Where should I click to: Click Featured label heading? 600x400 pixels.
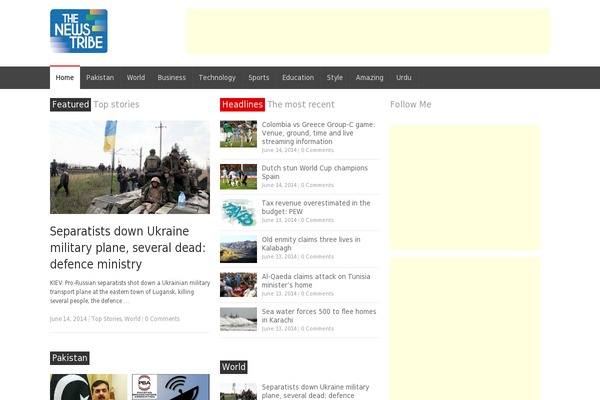click(70, 104)
